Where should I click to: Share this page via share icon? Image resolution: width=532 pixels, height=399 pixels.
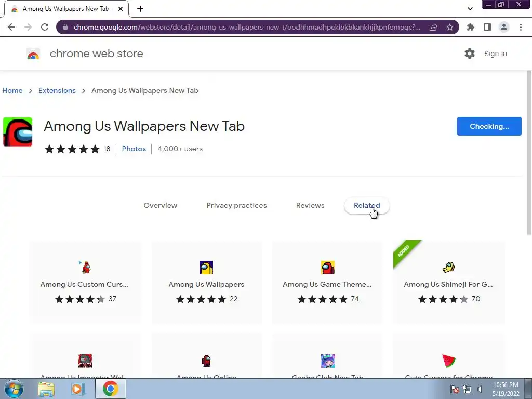(x=433, y=27)
